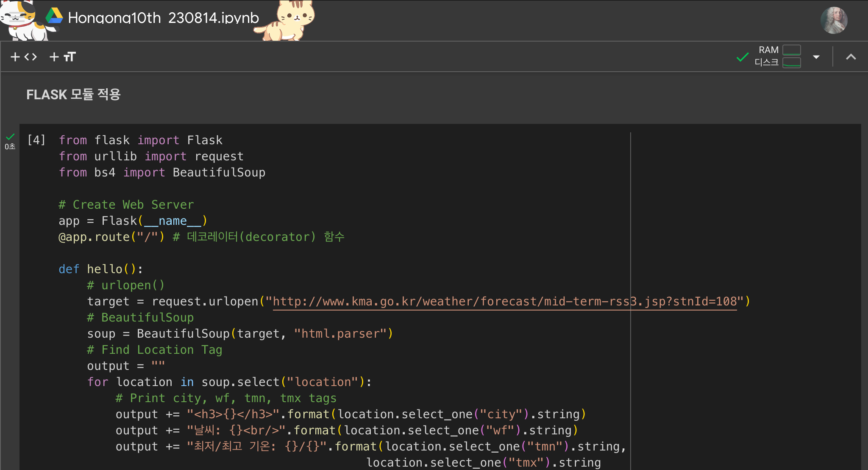Click the add text cell button
Screen dimensions: 868x470
[x=63, y=57]
